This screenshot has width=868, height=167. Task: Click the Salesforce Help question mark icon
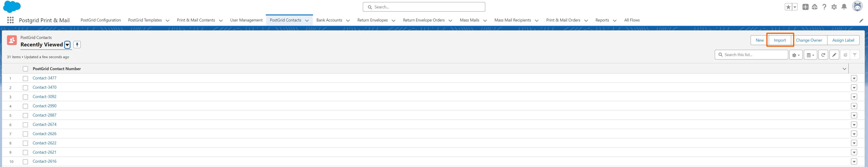[x=824, y=7]
